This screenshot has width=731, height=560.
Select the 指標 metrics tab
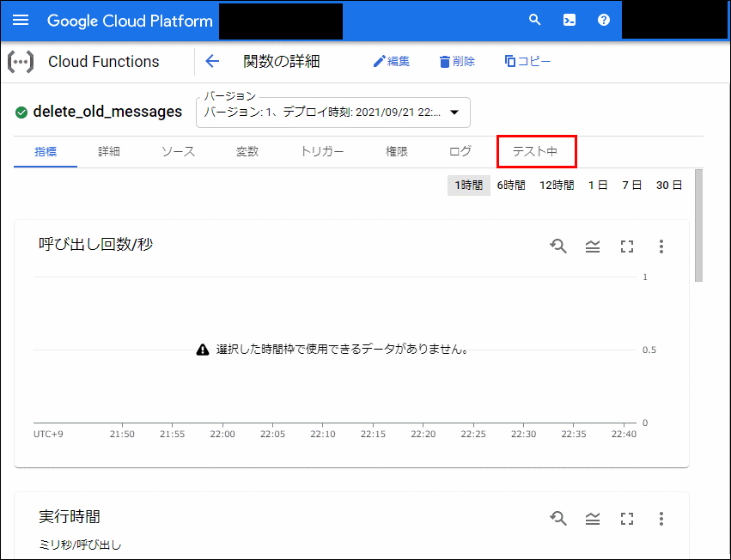tap(46, 151)
